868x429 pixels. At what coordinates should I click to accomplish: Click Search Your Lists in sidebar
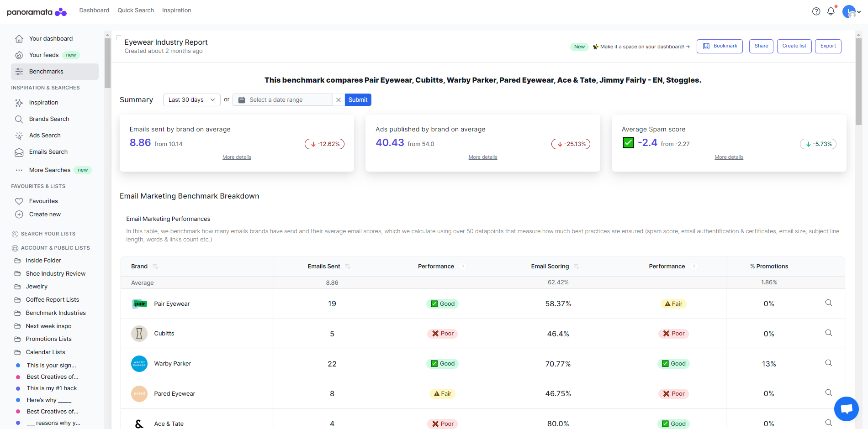coord(48,234)
